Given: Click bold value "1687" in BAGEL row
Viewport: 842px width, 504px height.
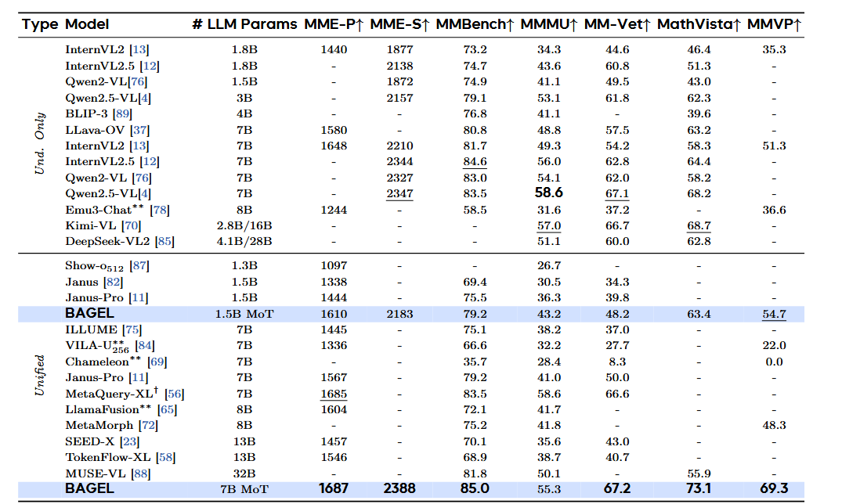Looking at the screenshot, I should (334, 488).
